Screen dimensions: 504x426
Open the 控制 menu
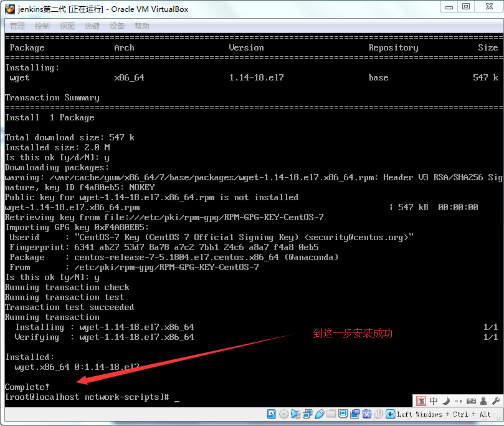[42, 26]
